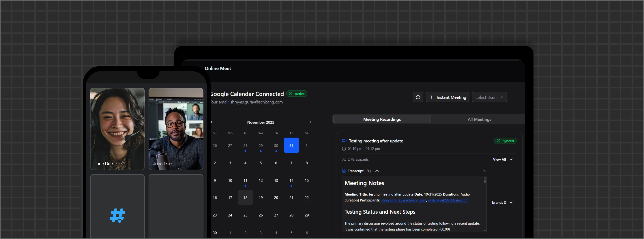
Task: Switch to the All Meetings tab
Action: (x=479, y=119)
